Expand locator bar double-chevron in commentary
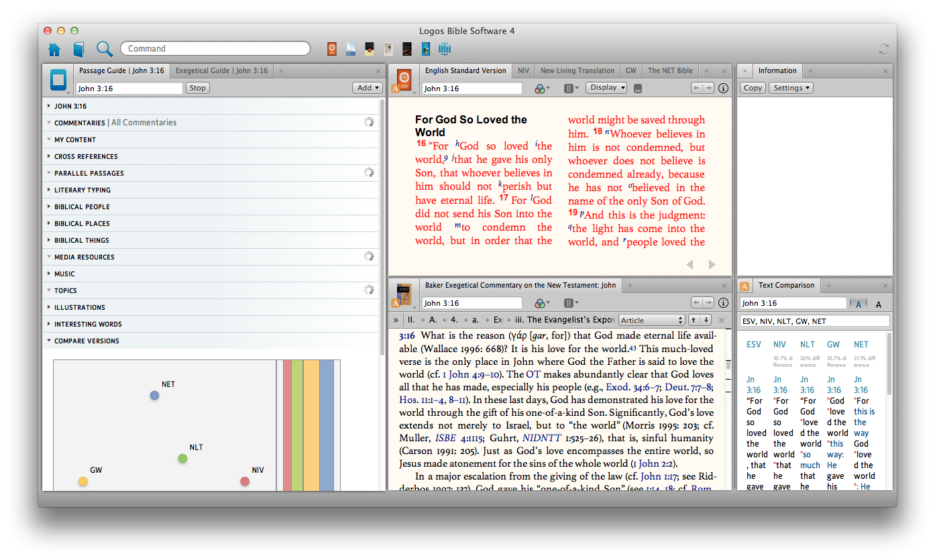The height and width of the screenshot is (560, 935). point(396,320)
